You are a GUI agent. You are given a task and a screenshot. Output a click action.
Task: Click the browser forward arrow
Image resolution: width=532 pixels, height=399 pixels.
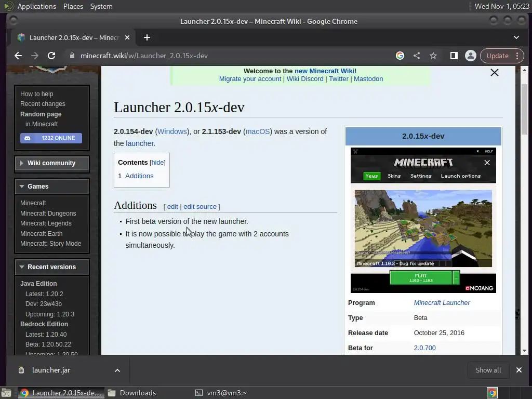pyautogui.click(x=35, y=56)
